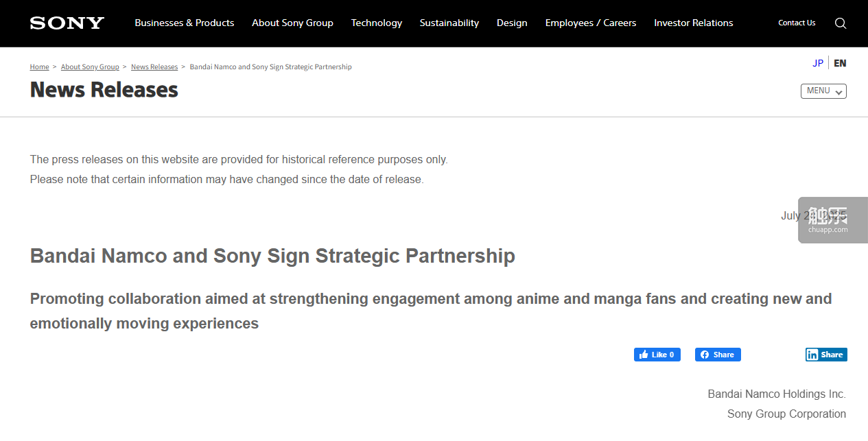Open the Design menu item
This screenshot has height=441, width=868.
coord(512,23)
